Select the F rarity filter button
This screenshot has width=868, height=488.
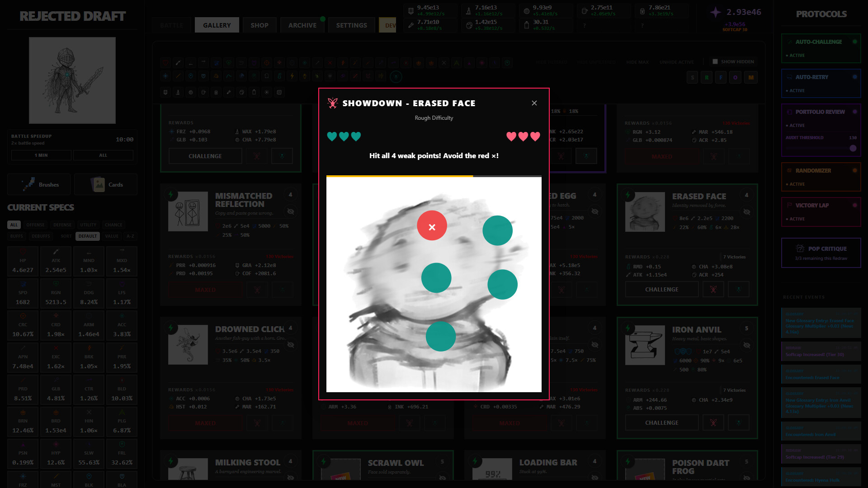point(721,78)
